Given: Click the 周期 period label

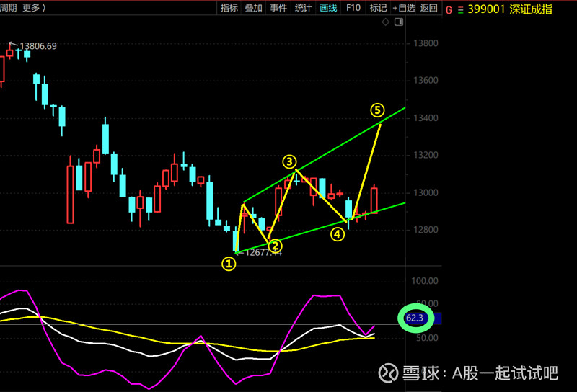Looking at the screenshot, I should pos(8,8).
